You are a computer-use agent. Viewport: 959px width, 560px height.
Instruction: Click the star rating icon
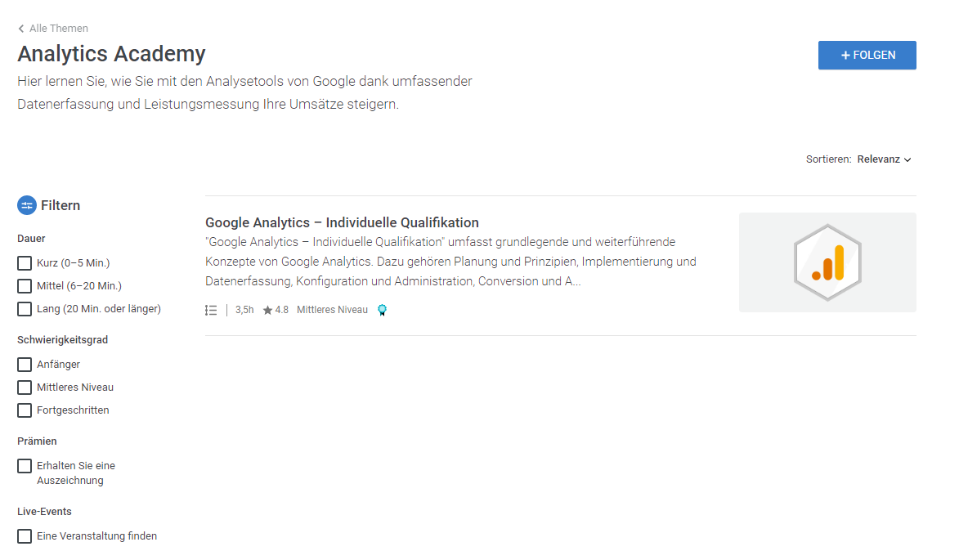point(267,311)
